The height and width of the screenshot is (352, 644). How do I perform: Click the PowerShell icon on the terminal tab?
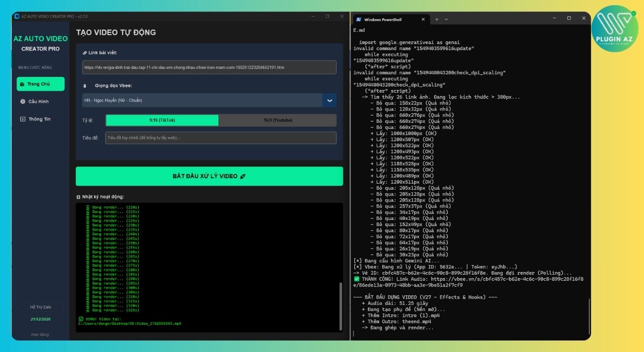pyautogui.click(x=359, y=19)
